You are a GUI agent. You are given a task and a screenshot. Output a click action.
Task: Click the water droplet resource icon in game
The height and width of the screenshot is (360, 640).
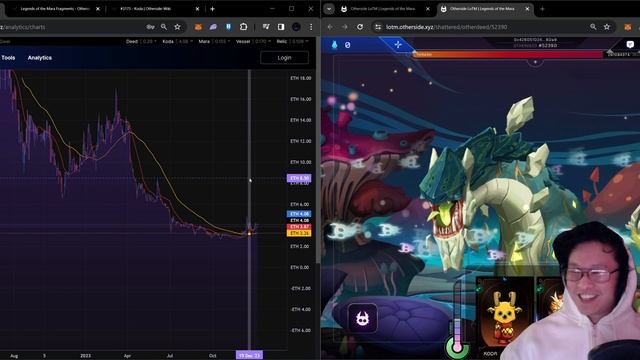[x=335, y=44]
